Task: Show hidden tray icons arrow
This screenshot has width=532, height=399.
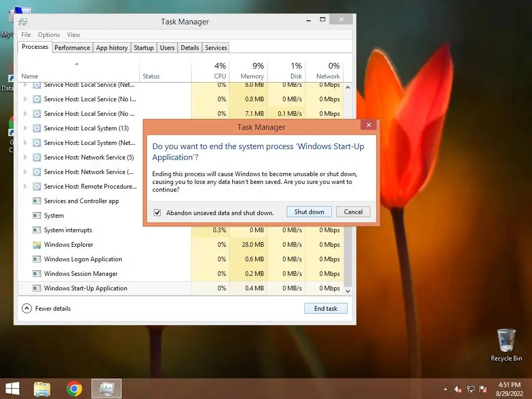Action: click(445, 389)
